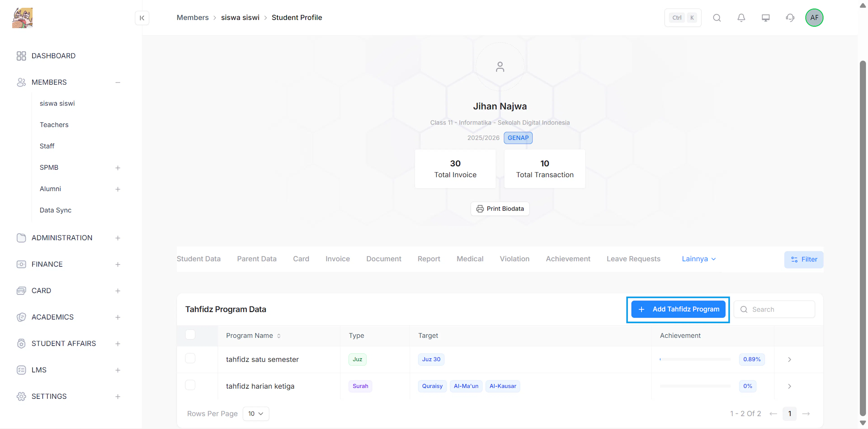Expand the STUDENT AFFAIRS section

(x=118, y=344)
